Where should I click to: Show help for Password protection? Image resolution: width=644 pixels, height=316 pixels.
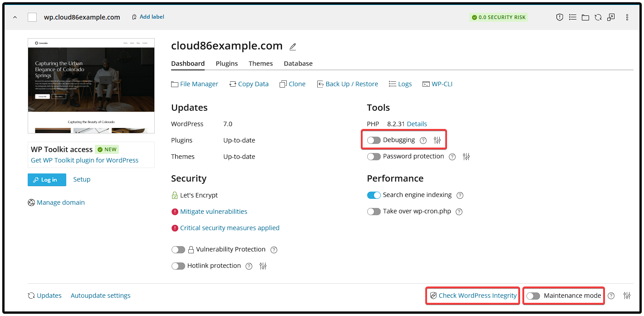click(452, 157)
